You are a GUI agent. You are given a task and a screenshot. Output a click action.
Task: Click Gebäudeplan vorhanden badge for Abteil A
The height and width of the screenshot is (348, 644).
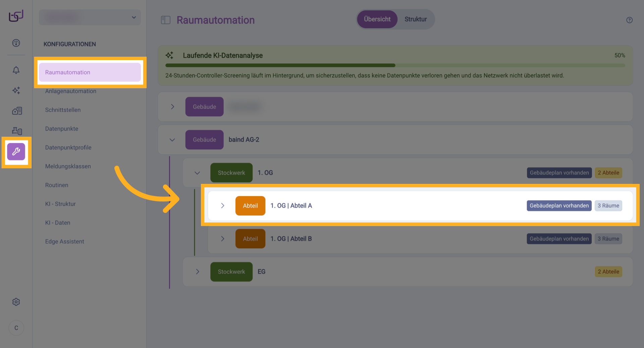(x=559, y=206)
